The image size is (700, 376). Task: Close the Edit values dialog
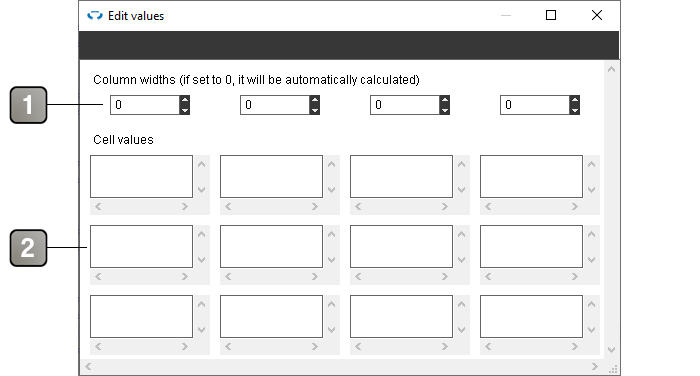[x=596, y=15]
